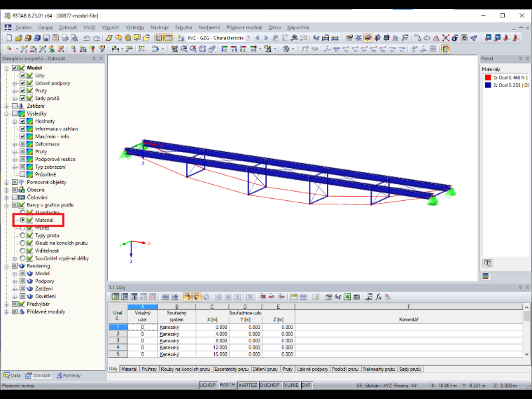This screenshot has height=399, width=532.
Task: Select the Viditelnost radio option
Action: 22,251
